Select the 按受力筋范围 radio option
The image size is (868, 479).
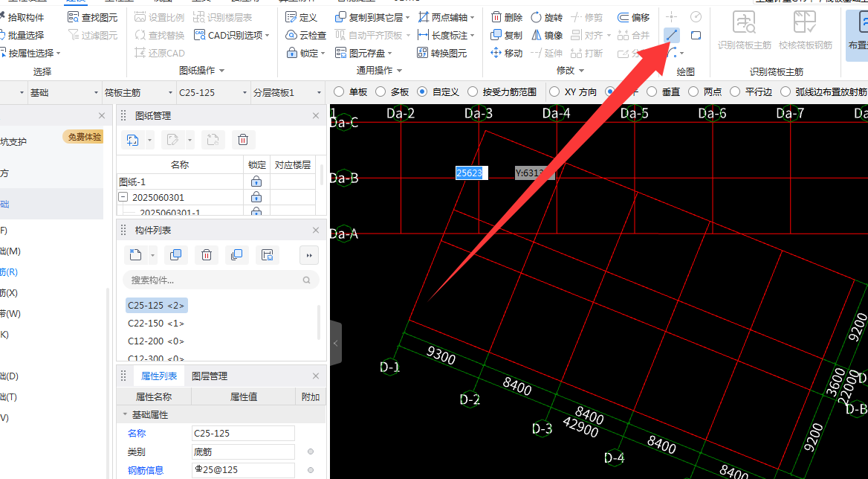point(472,92)
